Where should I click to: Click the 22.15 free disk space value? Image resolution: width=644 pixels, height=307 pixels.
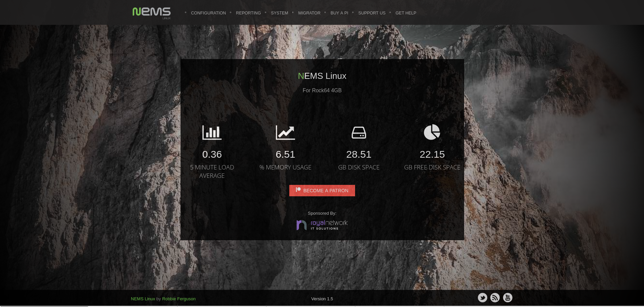tap(432, 154)
